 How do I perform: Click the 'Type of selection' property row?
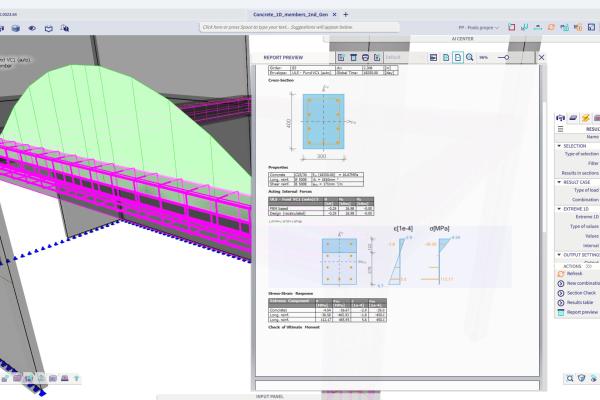pyautogui.click(x=577, y=154)
